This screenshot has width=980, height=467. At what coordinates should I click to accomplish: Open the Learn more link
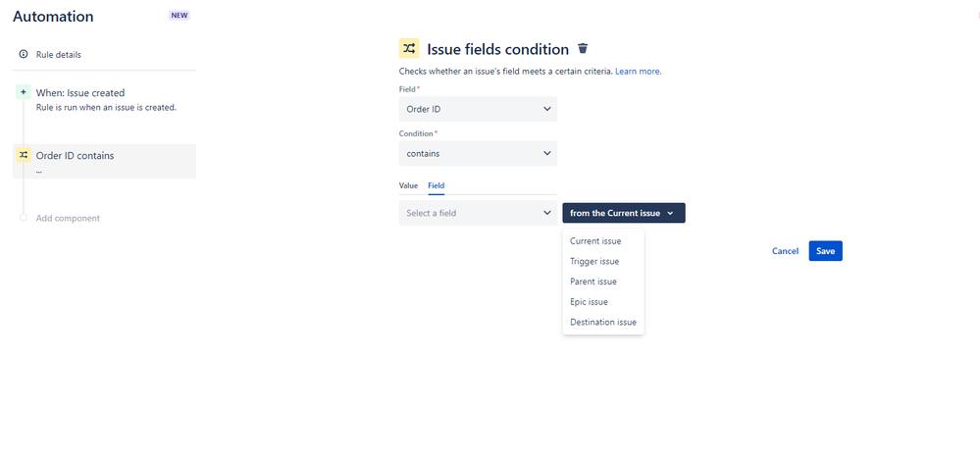pos(638,72)
